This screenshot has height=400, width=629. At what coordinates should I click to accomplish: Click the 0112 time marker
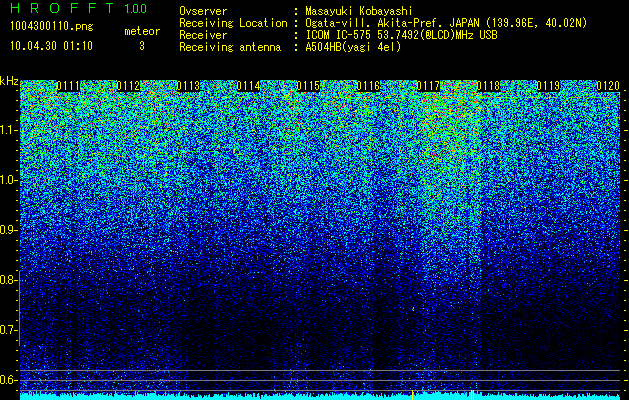[128, 86]
